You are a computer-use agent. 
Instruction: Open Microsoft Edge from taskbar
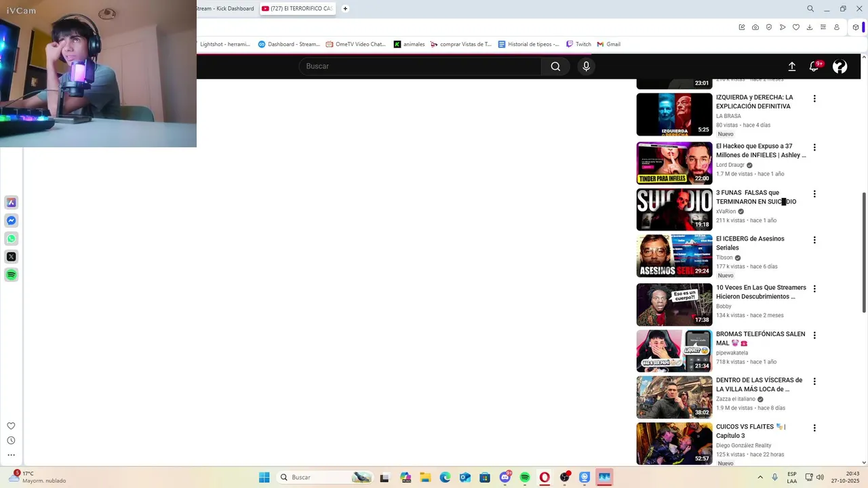pos(445,477)
